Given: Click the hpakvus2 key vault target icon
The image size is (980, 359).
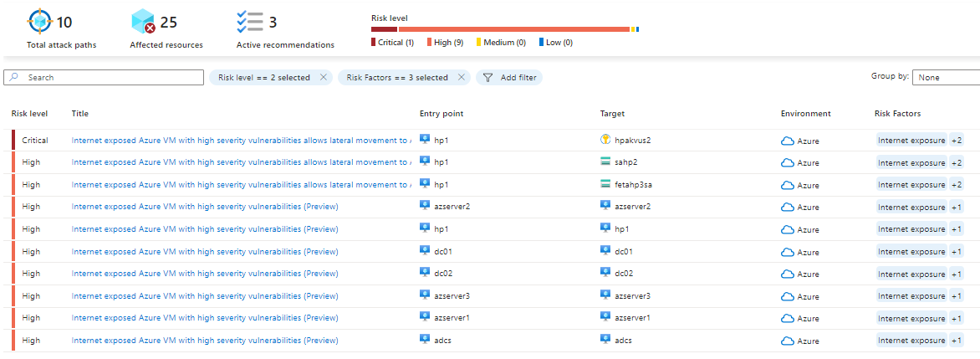Looking at the screenshot, I should (x=605, y=140).
